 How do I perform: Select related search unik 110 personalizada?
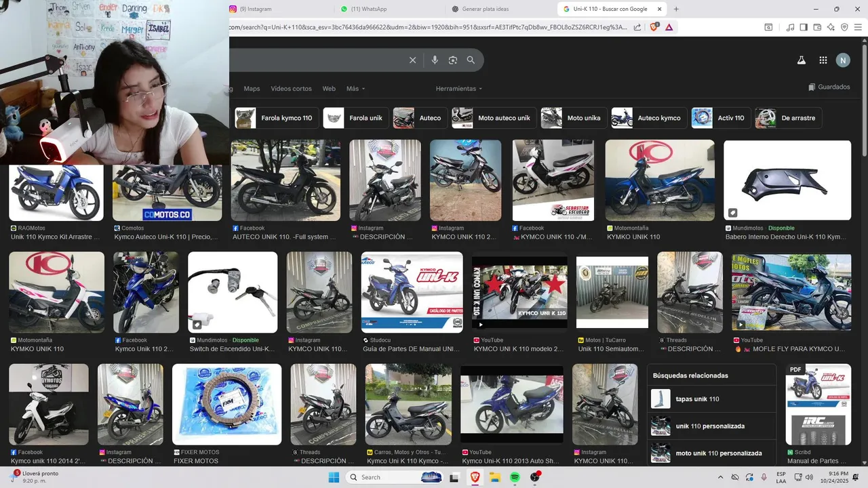tap(711, 426)
